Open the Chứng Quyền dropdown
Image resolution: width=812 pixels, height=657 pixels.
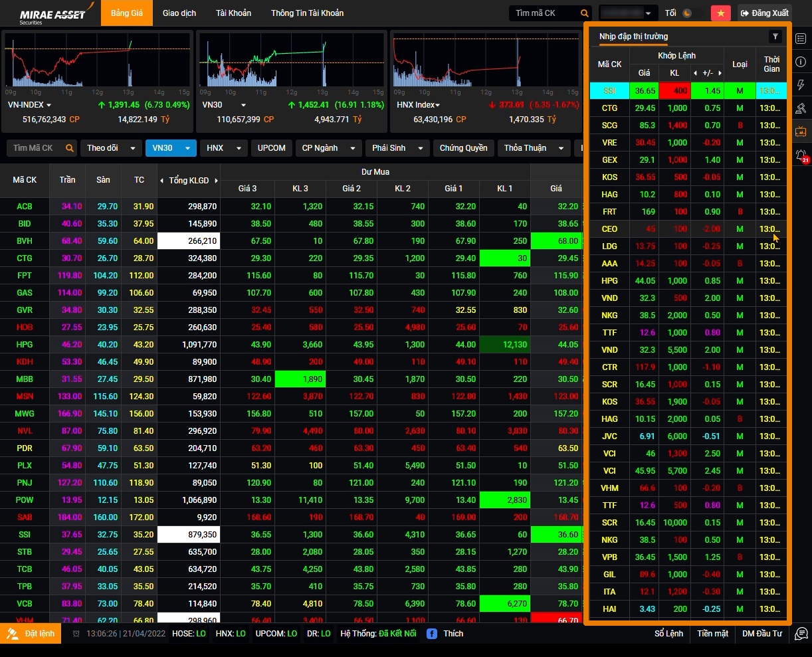(463, 148)
